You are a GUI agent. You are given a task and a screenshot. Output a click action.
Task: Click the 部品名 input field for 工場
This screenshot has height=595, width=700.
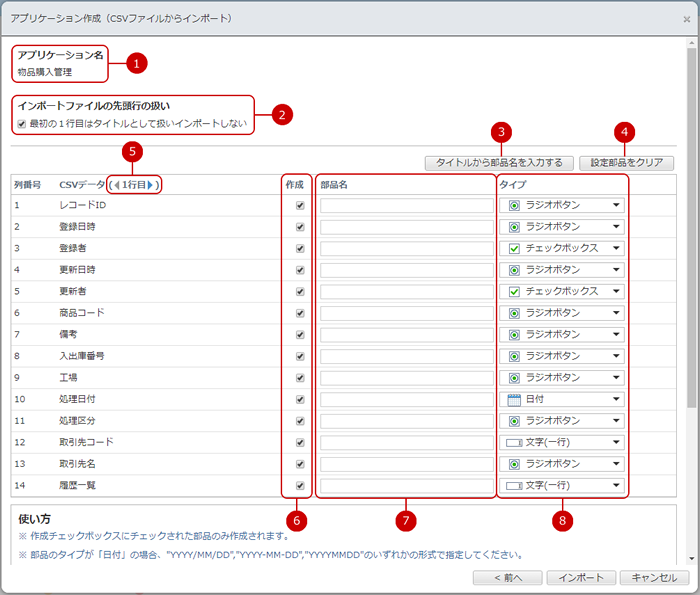click(406, 378)
